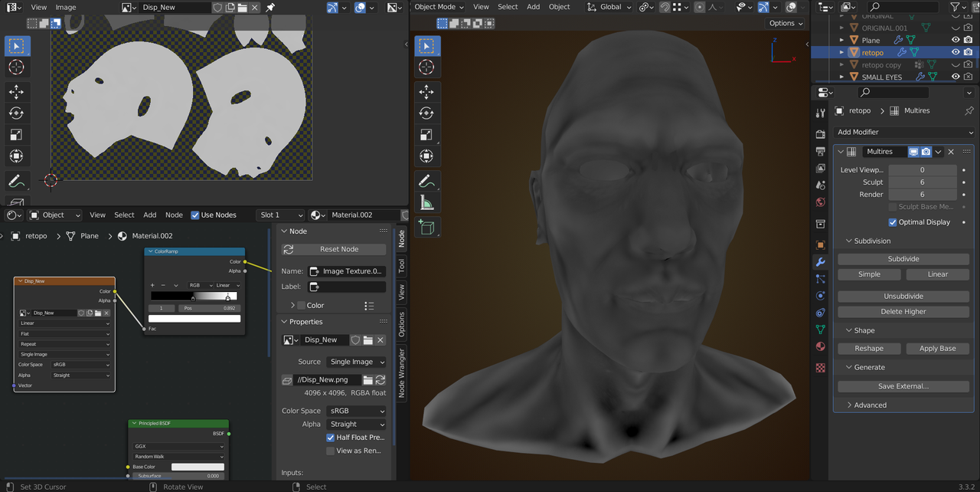
Task: Click the Add Cube tool icon
Action: tap(427, 227)
